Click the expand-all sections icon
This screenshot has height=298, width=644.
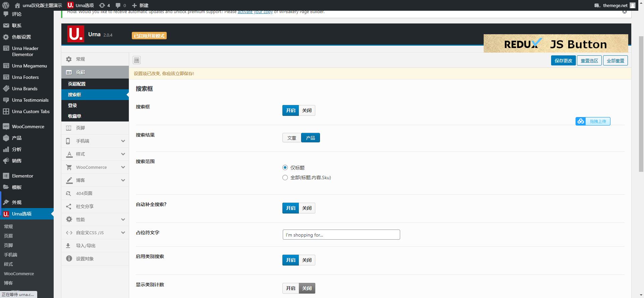[137, 60]
